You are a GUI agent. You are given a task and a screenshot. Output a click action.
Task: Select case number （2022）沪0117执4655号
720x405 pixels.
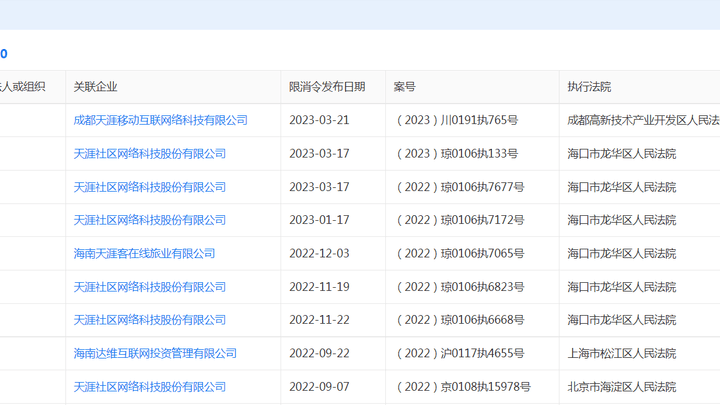[459, 354]
